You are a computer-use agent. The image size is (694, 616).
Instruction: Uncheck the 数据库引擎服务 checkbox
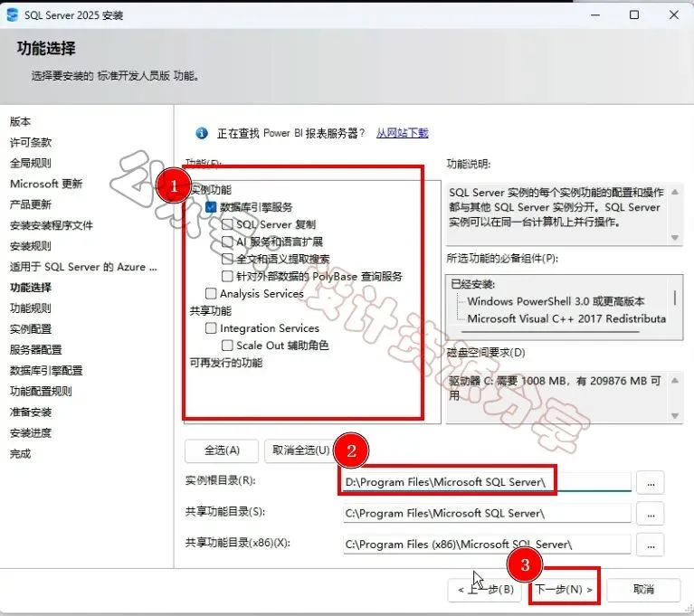(x=211, y=207)
